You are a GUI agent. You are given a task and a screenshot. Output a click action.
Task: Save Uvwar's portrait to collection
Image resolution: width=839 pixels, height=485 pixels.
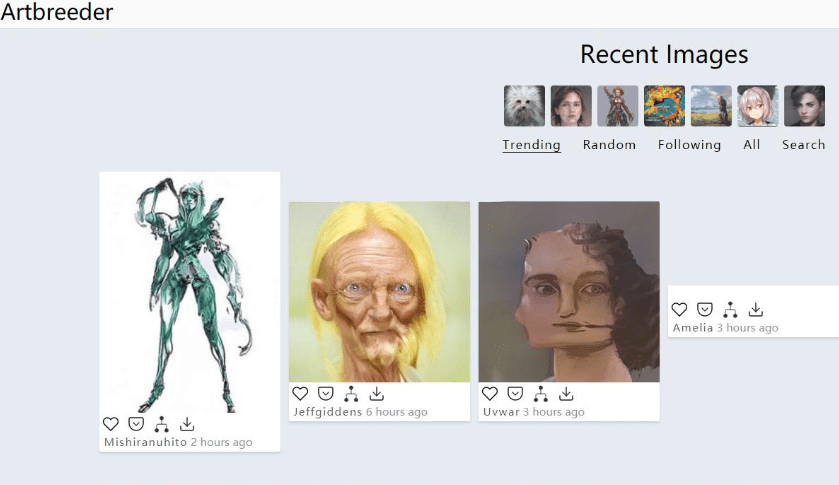[515, 394]
